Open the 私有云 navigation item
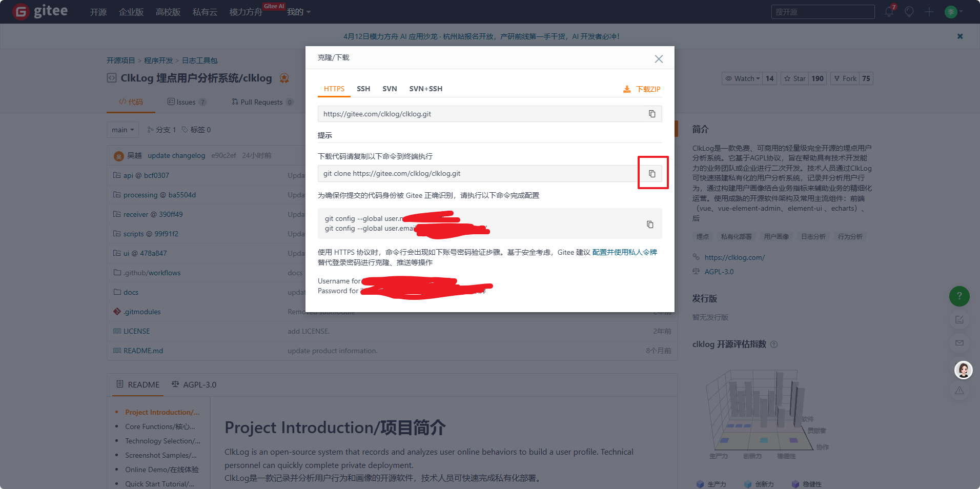 (205, 12)
